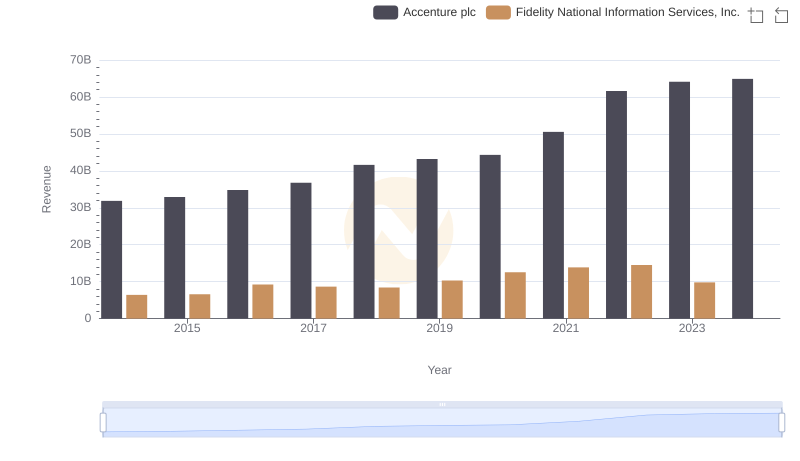Viewport: 800px width, 461px height.
Task: Select the Fidelity bar for 2015
Action: (199, 306)
